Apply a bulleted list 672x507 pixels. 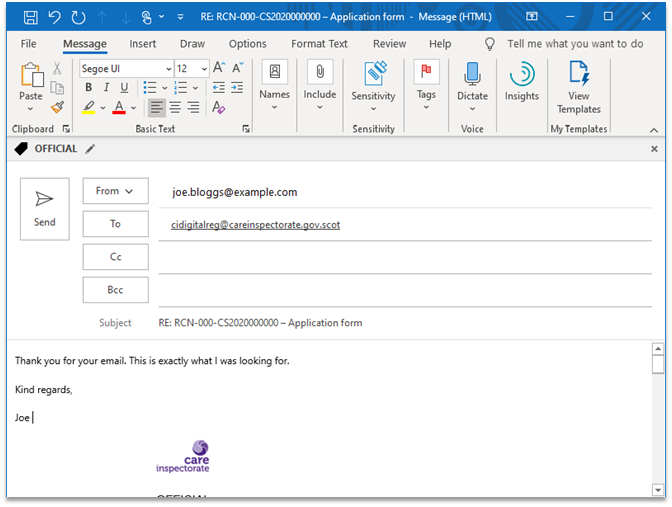150,88
